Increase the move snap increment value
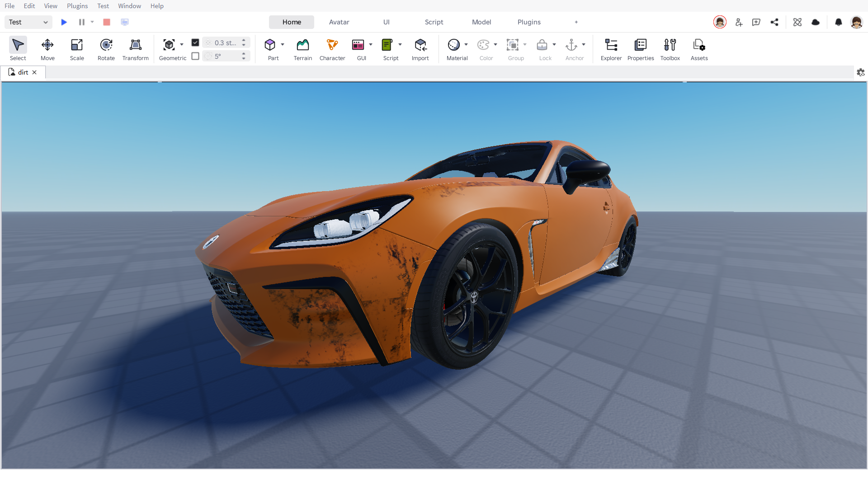Image resolution: width=868 pixels, height=488 pixels. (244, 40)
